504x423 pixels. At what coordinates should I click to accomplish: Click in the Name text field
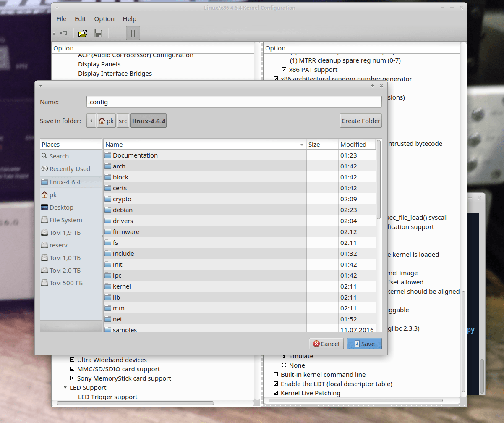click(234, 102)
